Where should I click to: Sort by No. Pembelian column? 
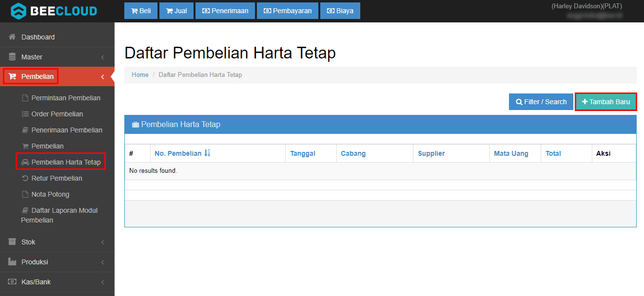(x=178, y=153)
